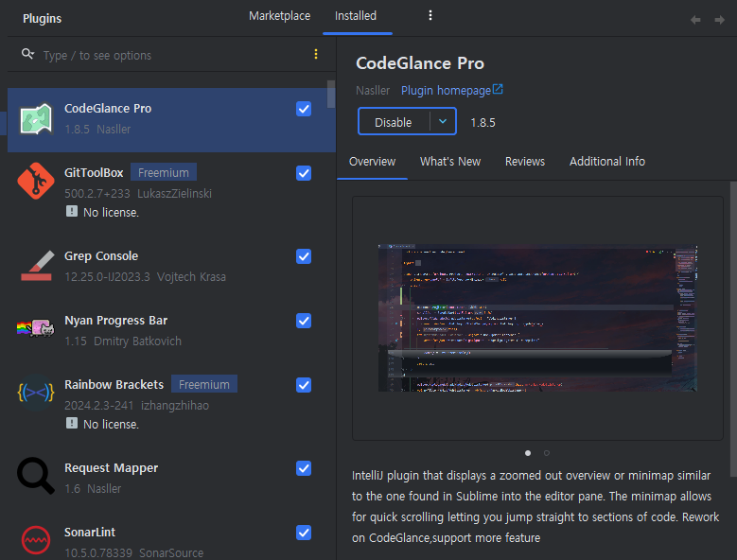Uncheck the CodeGlance Pro plugin checkbox
Viewport: 737px width, 560px height.
pos(304,109)
